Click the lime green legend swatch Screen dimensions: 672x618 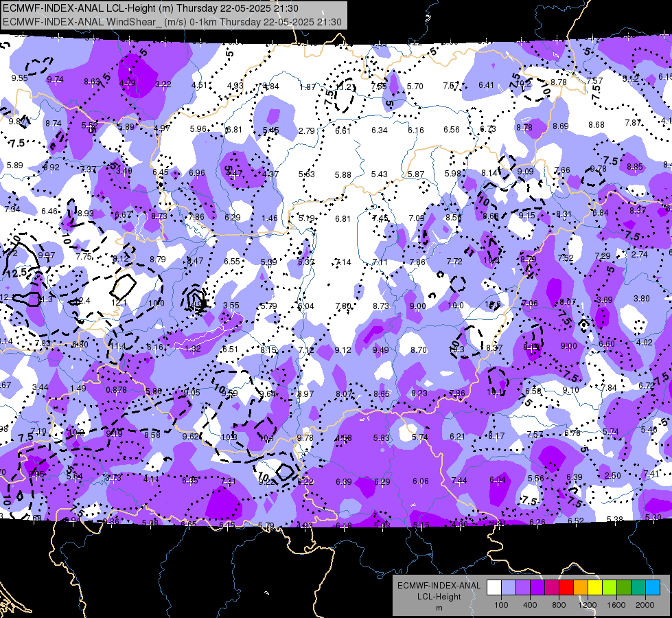(x=610, y=587)
